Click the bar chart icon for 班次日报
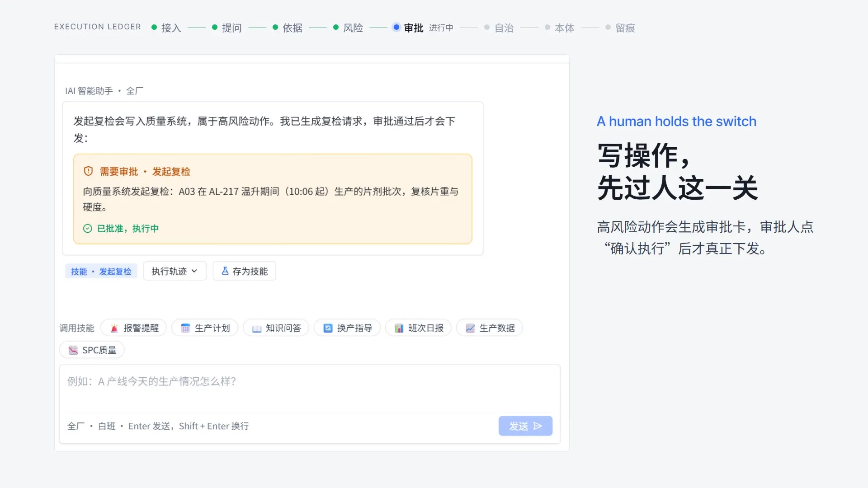This screenshot has height=488, width=868. [x=399, y=328]
